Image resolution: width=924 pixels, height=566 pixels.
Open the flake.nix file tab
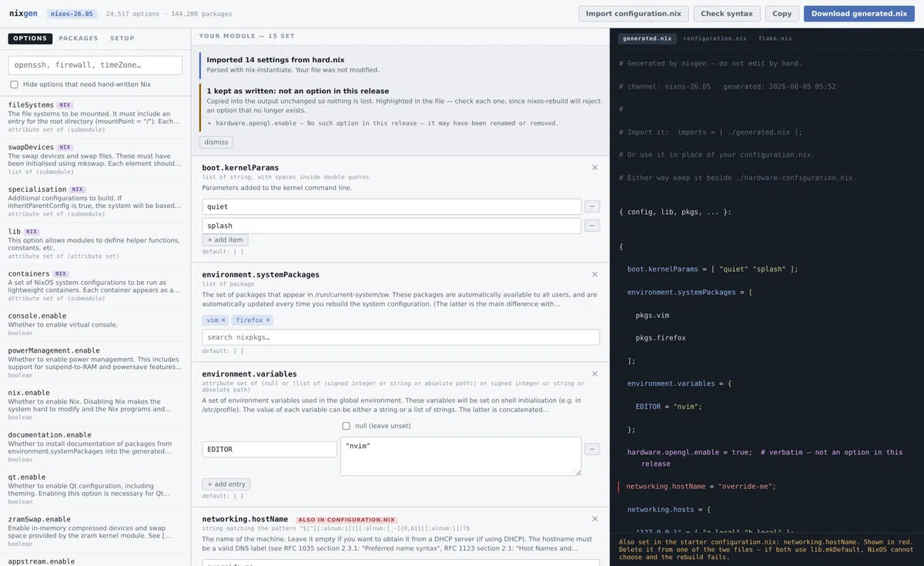[775, 39]
